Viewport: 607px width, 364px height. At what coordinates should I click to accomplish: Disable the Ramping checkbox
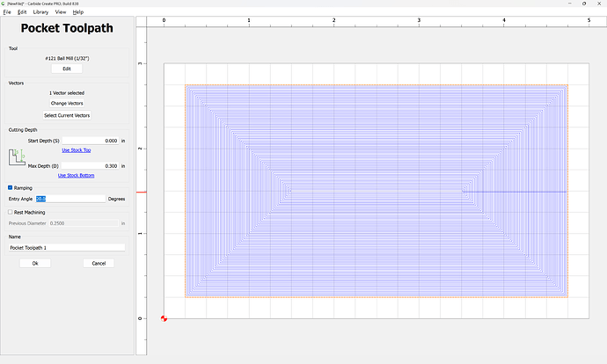(11, 187)
